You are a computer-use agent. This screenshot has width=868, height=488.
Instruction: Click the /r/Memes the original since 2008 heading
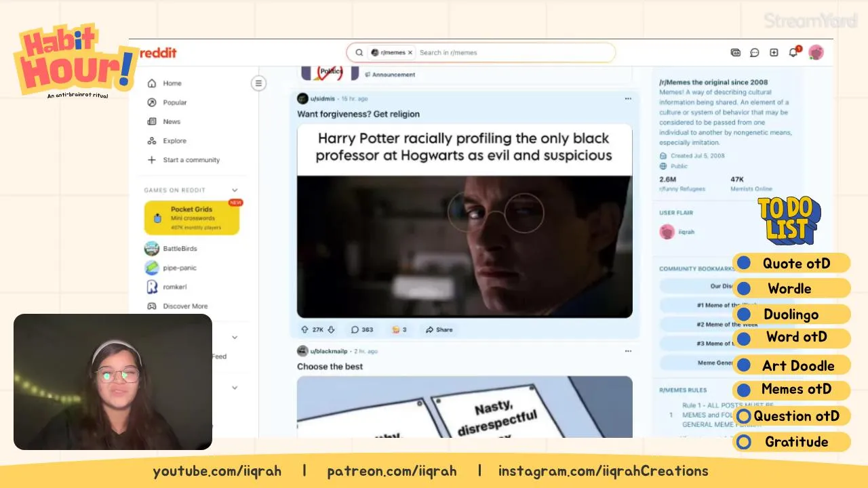(x=713, y=82)
